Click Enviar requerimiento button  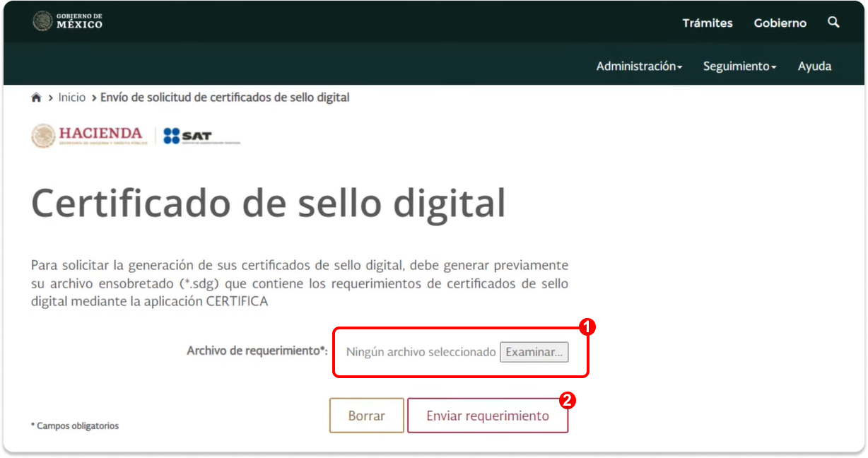click(488, 416)
